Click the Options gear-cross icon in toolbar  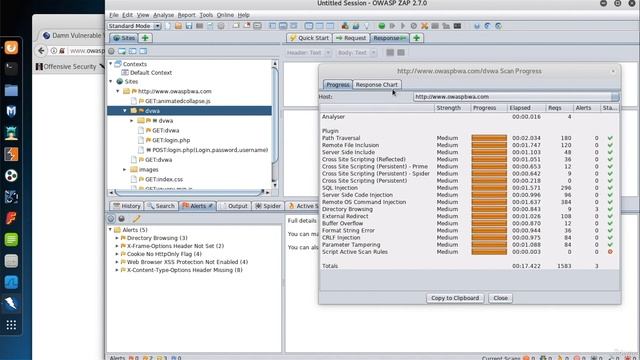pyautogui.click(x=424, y=26)
